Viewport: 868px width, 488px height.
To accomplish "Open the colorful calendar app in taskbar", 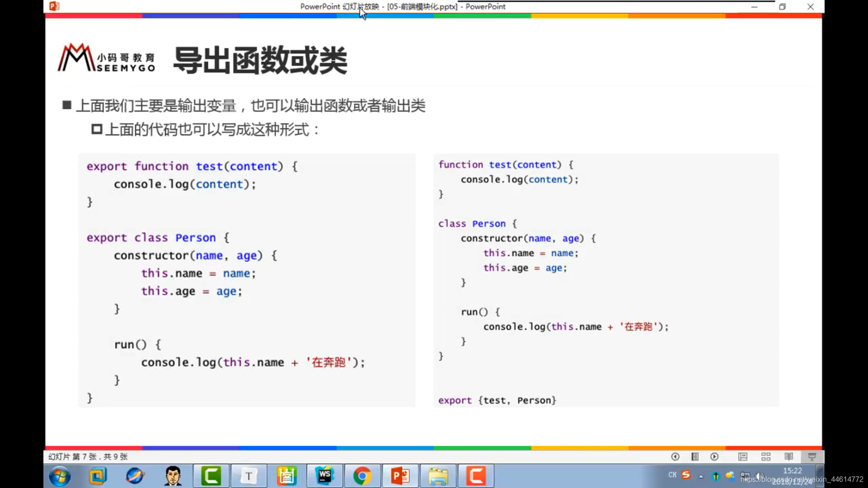I will pos(287,476).
